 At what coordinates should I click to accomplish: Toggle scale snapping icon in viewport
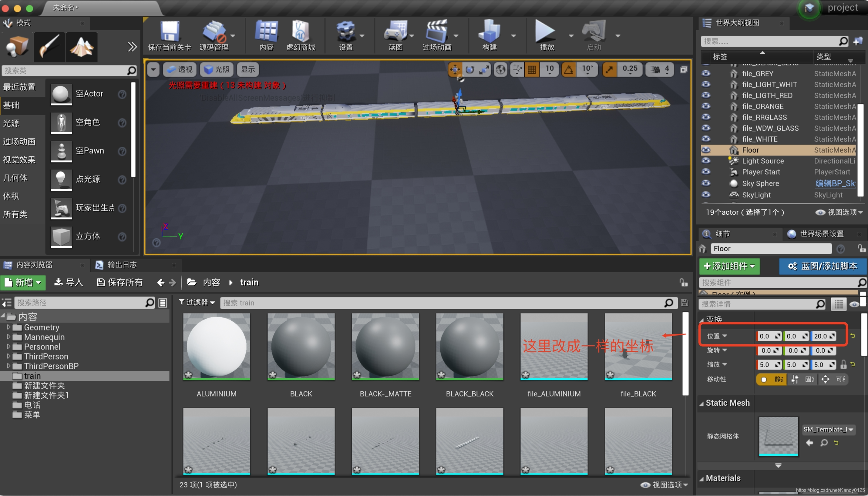coord(609,69)
